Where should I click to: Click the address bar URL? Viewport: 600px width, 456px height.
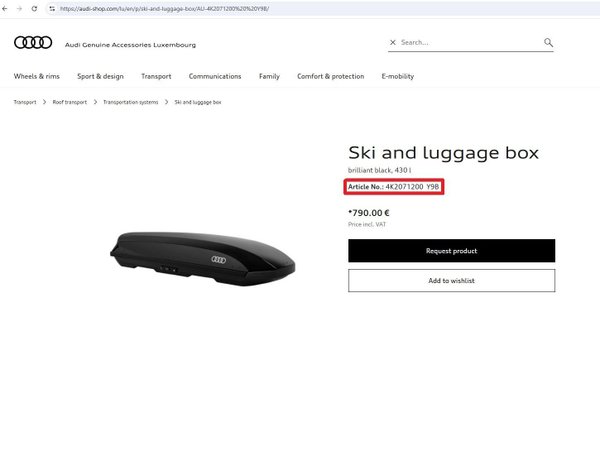[165, 8]
